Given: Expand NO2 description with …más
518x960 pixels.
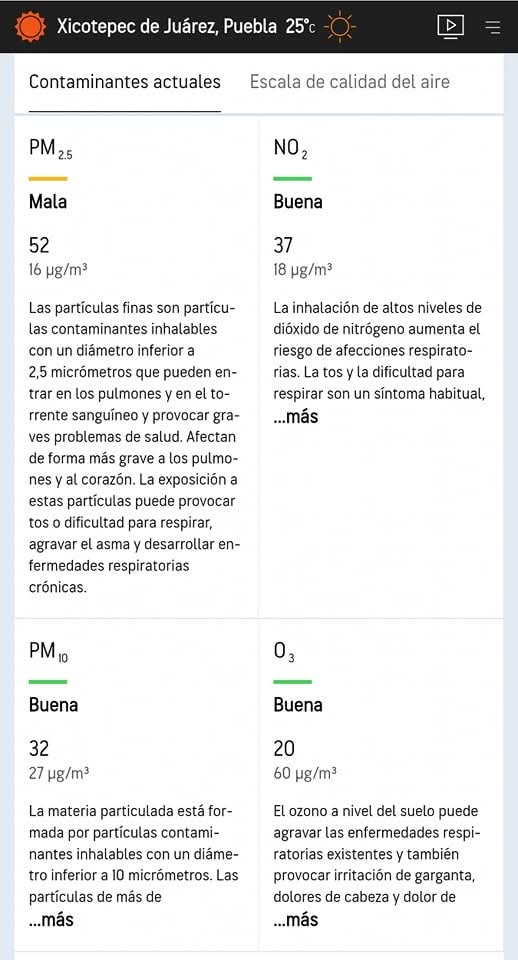Looking at the screenshot, I should pyautogui.click(x=296, y=417).
